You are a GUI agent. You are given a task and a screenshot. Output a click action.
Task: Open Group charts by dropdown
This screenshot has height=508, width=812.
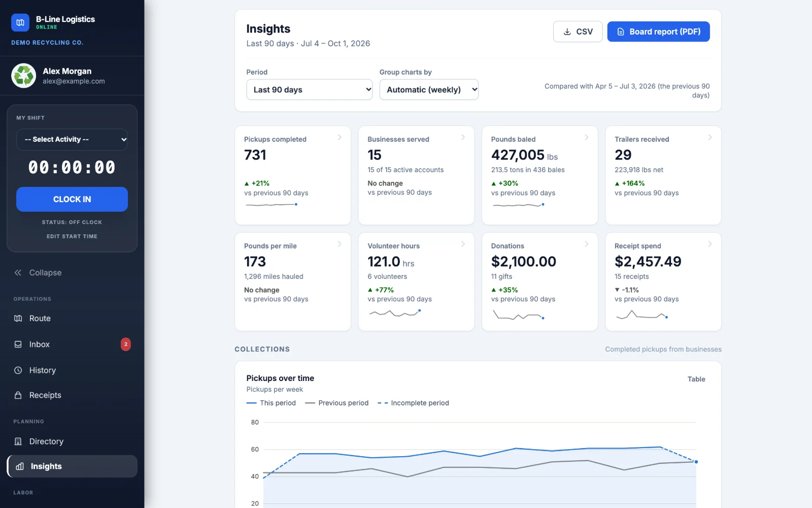[429, 90]
